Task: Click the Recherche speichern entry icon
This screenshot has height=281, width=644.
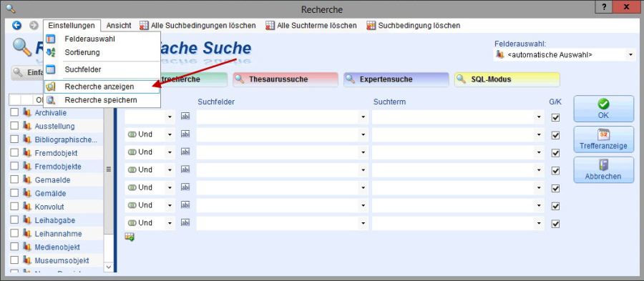Action: click(51, 100)
